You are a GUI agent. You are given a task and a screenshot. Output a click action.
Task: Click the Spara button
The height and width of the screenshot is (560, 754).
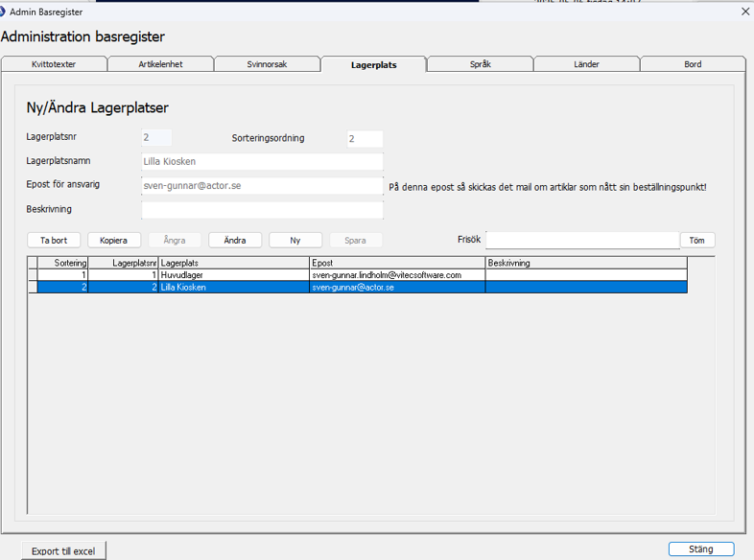(355, 240)
